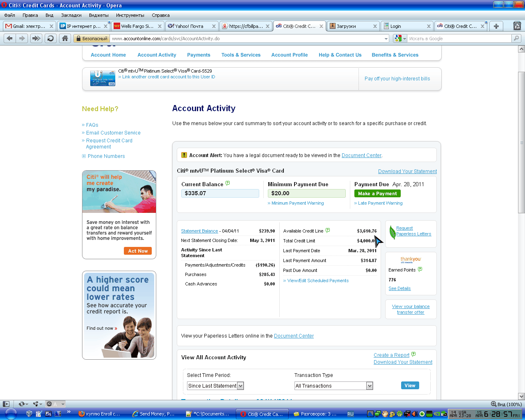Close the Yahoo! Почта tab
This screenshot has height=420, width=525.
coord(214,26)
